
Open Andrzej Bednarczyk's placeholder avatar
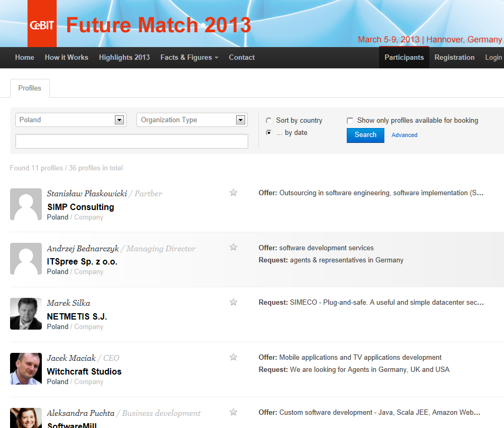tap(26, 259)
